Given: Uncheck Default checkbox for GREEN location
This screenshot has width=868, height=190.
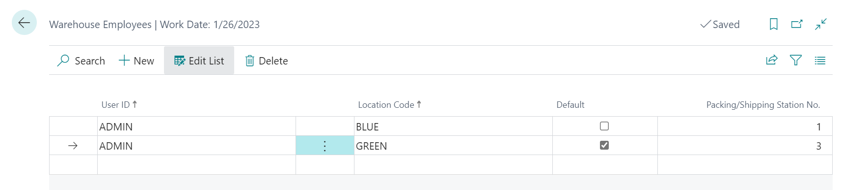Looking at the screenshot, I should (604, 145).
